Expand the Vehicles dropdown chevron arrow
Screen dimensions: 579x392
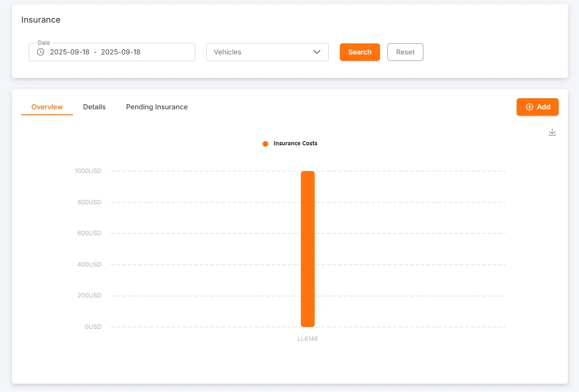coord(317,52)
